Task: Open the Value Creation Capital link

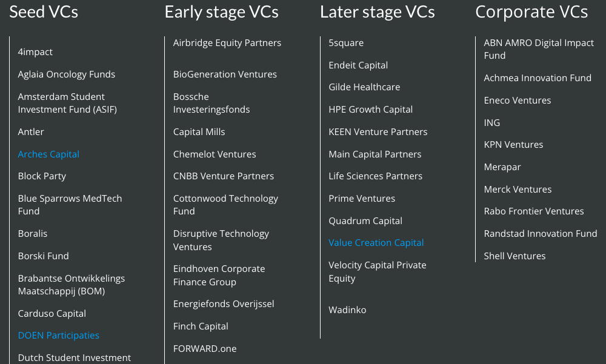Action: (376, 243)
